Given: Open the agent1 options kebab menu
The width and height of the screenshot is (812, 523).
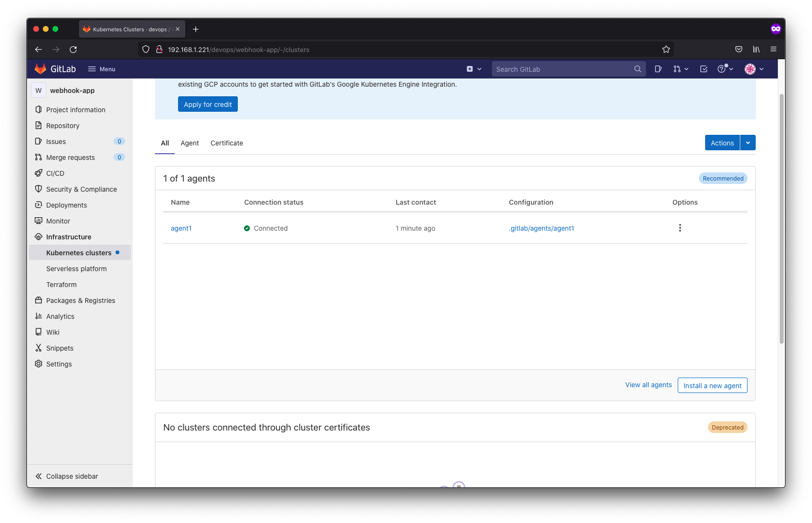Looking at the screenshot, I should pos(680,228).
